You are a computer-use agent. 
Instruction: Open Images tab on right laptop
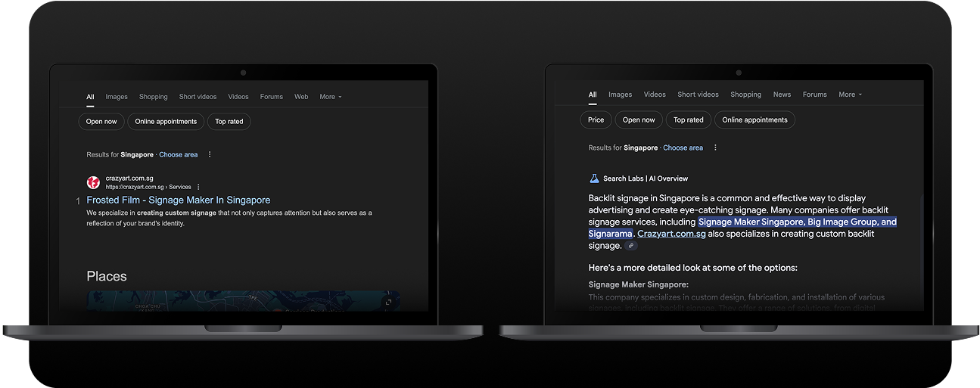pos(620,95)
